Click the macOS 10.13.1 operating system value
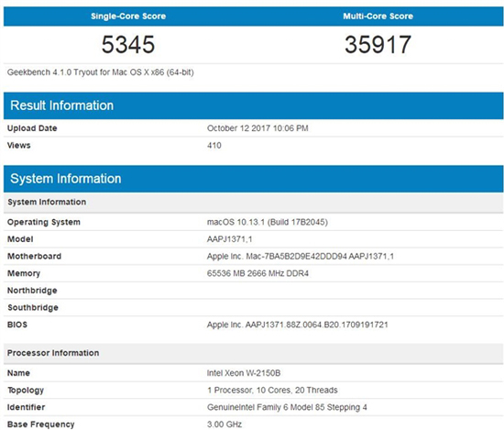Viewport: 504px width, 430px height. (268, 222)
